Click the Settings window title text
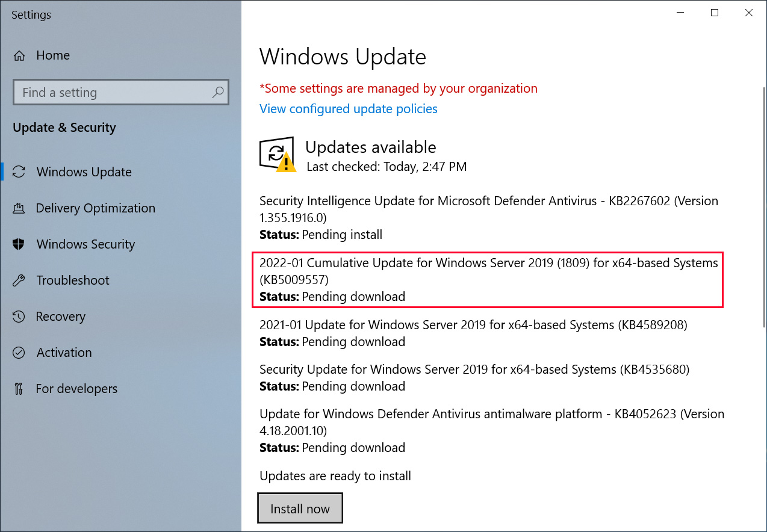The width and height of the screenshot is (767, 532). tap(31, 14)
